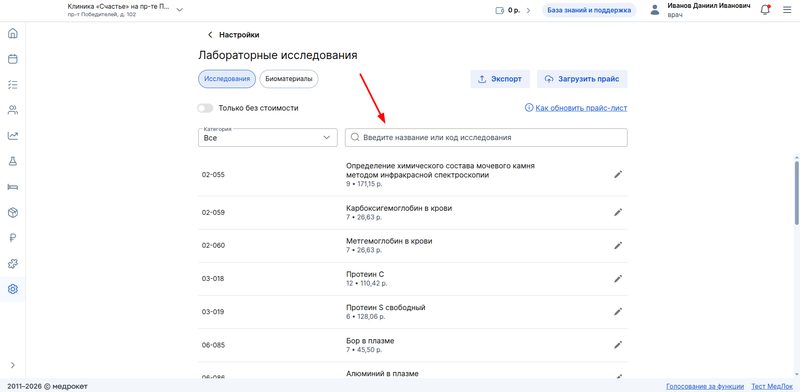Image resolution: width=800 pixels, height=392 pixels.
Task: Switch to Биоматериалы tab
Action: click(x=289, y=79)
